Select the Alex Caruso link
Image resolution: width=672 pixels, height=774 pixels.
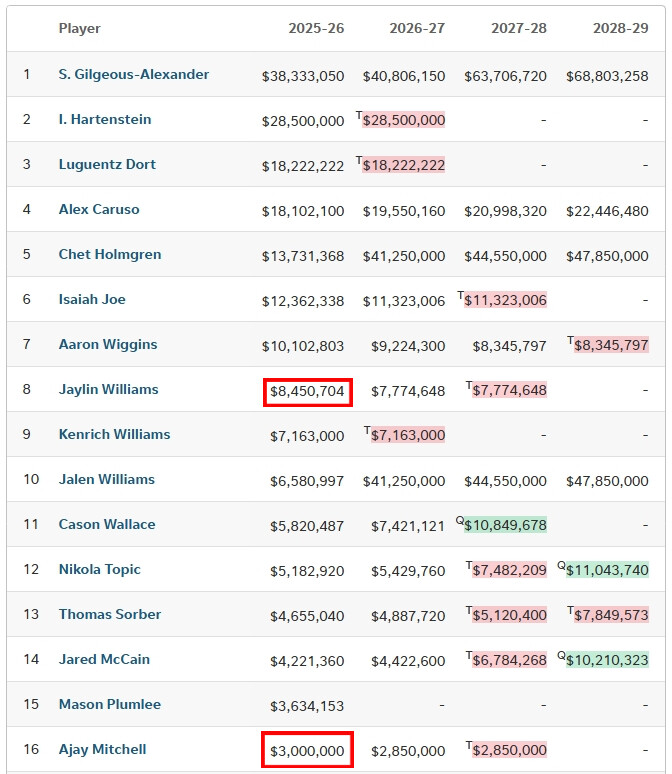pyautogui.click(x=99, y=210)
